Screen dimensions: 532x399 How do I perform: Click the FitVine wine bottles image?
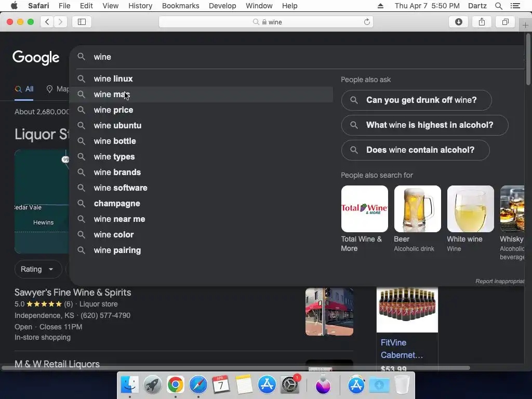[407, 309]
